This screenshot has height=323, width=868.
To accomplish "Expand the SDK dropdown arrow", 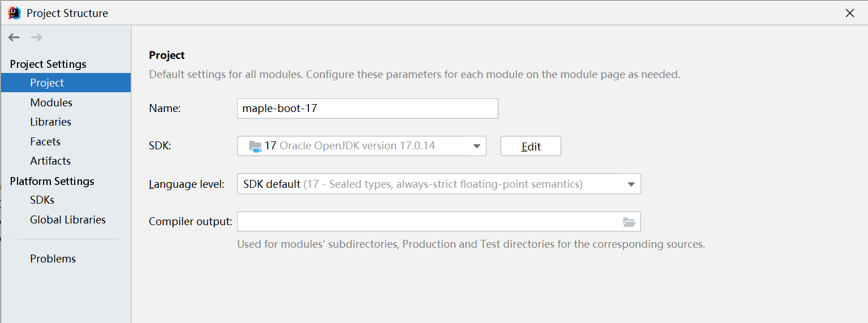I will click(x=476, y=147).
